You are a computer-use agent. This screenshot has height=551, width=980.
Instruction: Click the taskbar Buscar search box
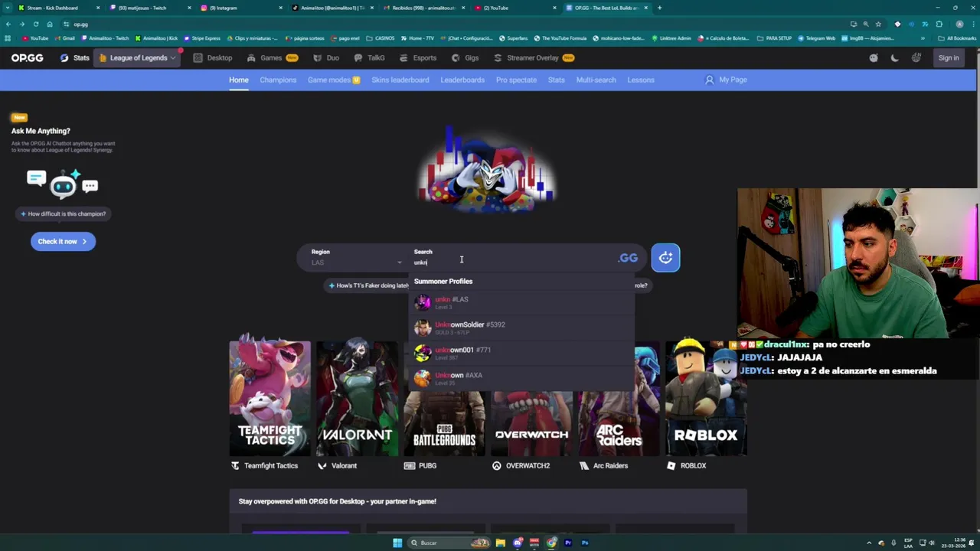pos(449,543)
